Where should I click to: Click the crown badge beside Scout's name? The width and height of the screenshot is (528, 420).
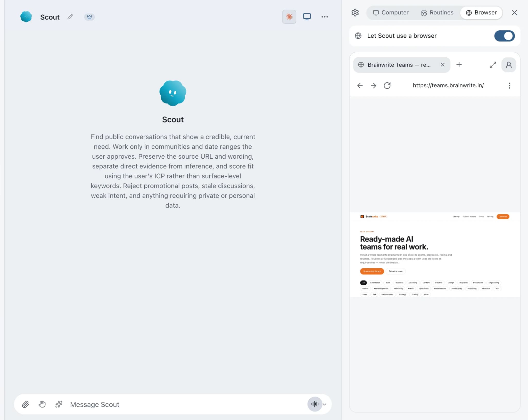tap(89, 17)
